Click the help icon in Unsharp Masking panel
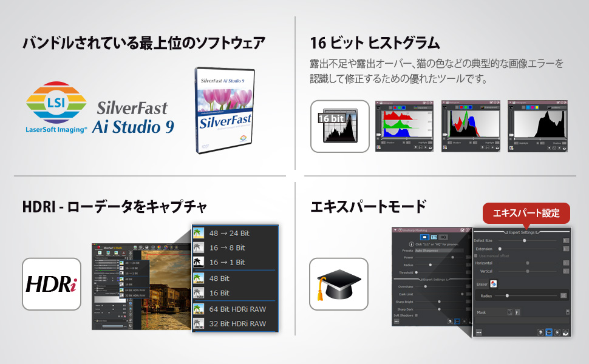The height and width of the screenshot is (364, 589). [x=450, y=322]
